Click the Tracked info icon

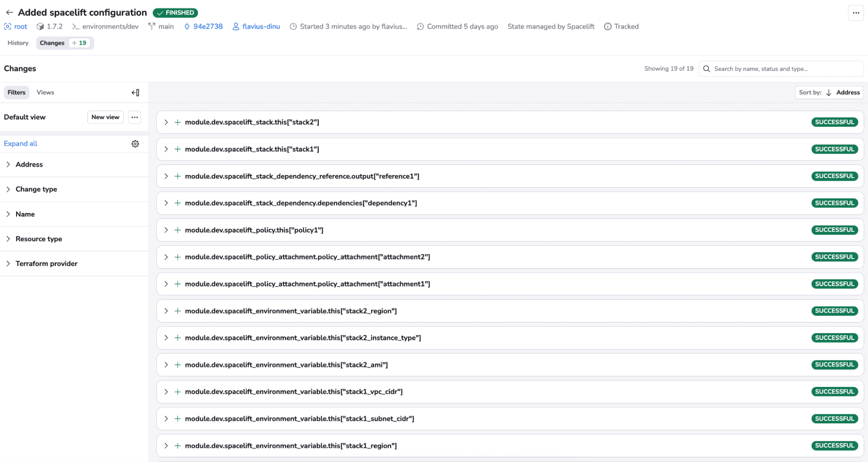pyautogui.click(x=608, y=26)
